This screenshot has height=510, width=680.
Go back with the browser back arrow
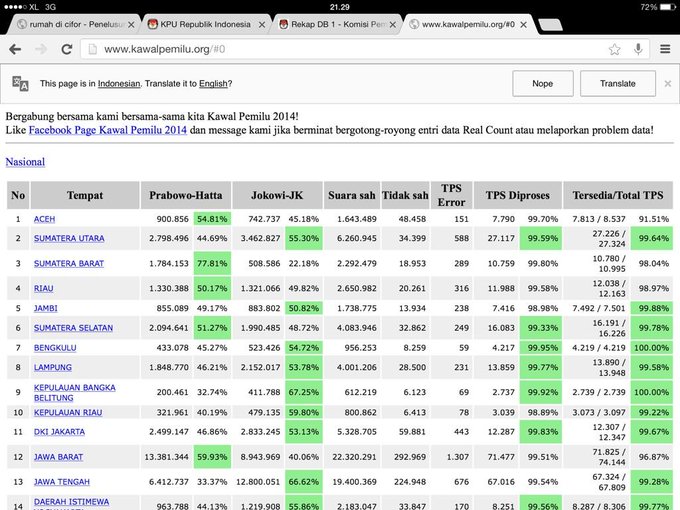click(x=15, y=49)
